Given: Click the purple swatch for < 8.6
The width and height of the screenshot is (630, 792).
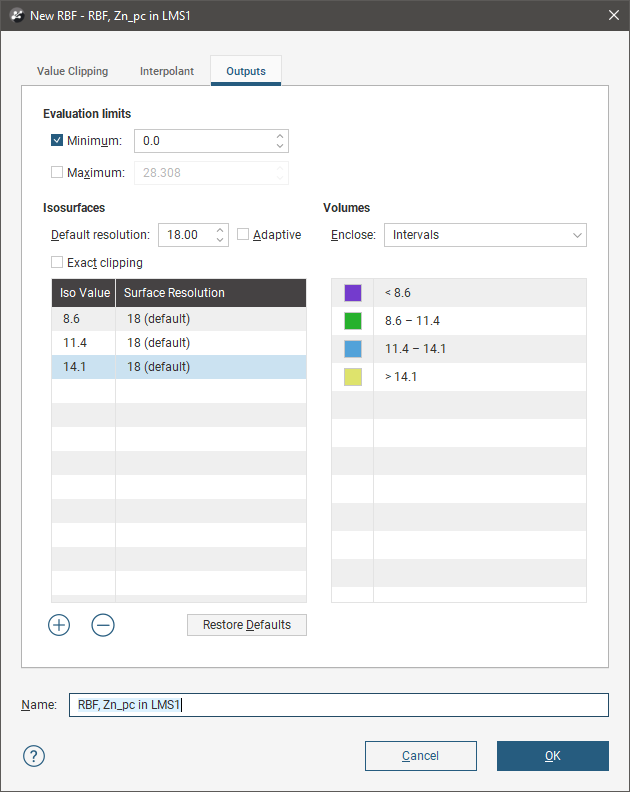Looking at the screenshot, I should coord(353,292).
